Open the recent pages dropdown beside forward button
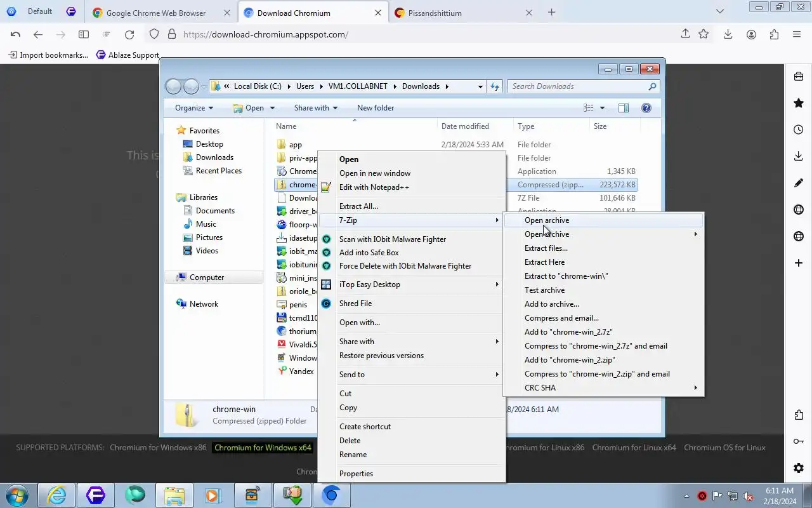The width and height of the screenshot is (812, 508). [204, 86]
